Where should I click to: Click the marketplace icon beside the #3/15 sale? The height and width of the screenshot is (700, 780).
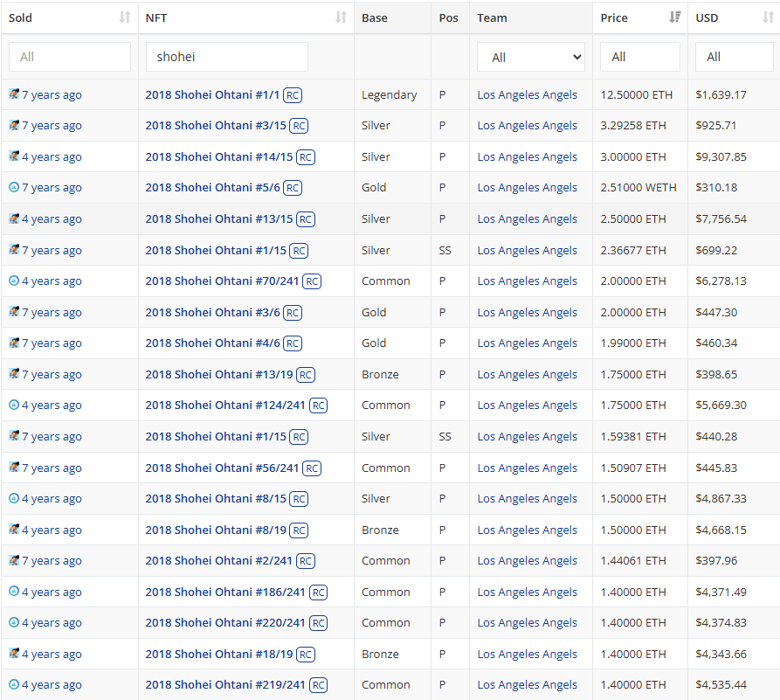pos(14,124)
